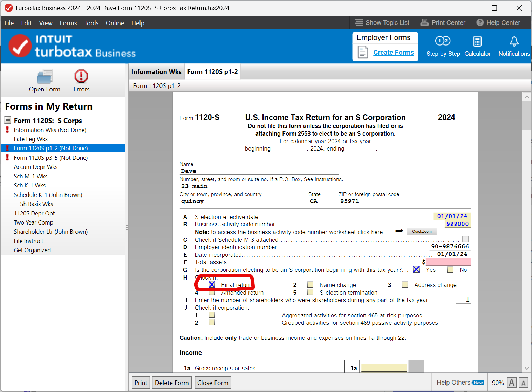The width and height of the screenshot is (532, 392).
Task: Select Sh Basis Wks entry
Action: [37, 204]
